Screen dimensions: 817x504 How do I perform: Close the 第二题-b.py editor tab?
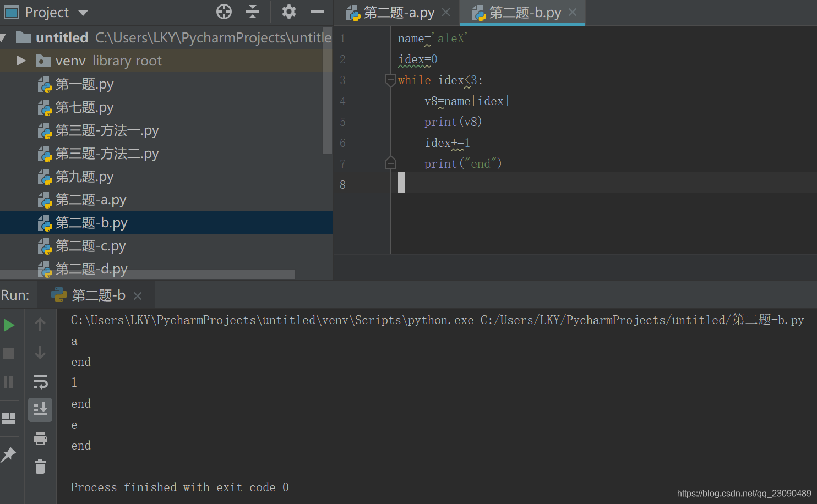click(x=573, y=12)
